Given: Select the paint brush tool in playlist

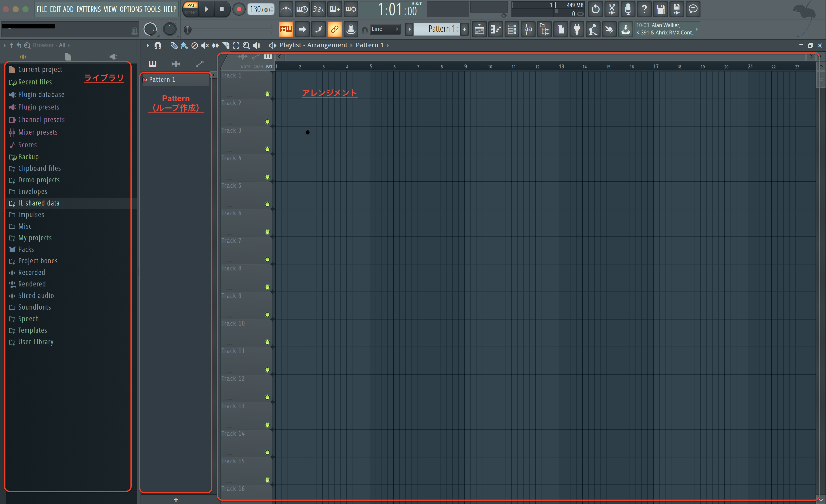Looking at the screenshot, I should point(184,45).
